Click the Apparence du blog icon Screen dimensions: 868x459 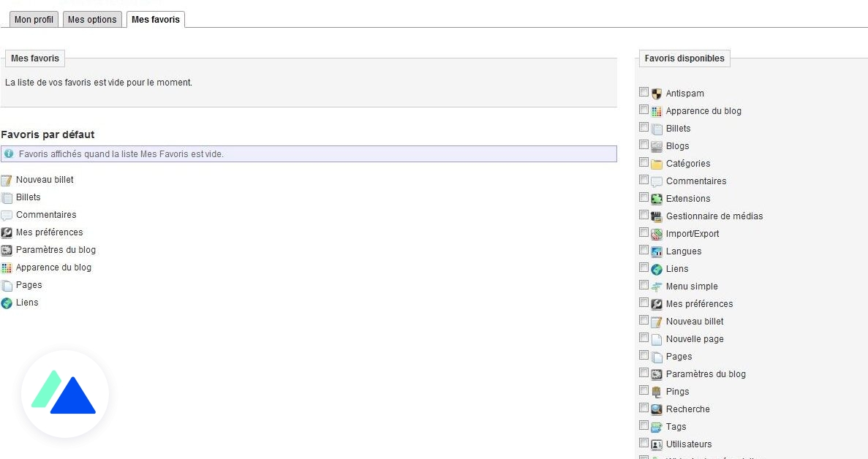point(657,110)
